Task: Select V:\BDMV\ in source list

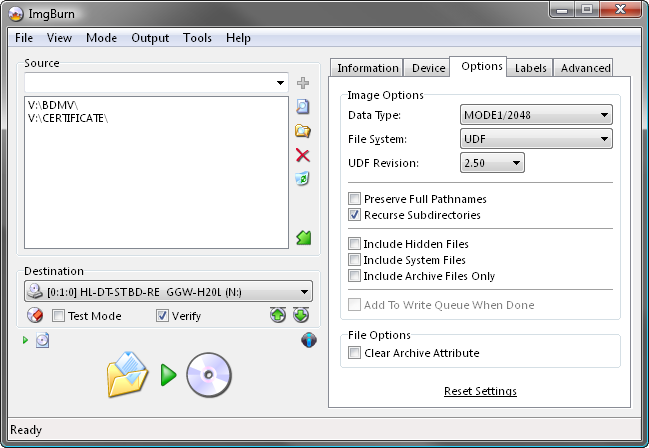Action: click(x=53, y=105)
